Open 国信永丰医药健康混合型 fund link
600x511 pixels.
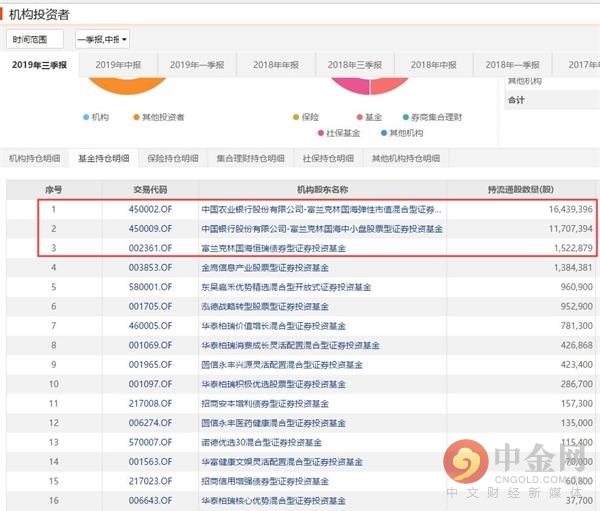274,423
